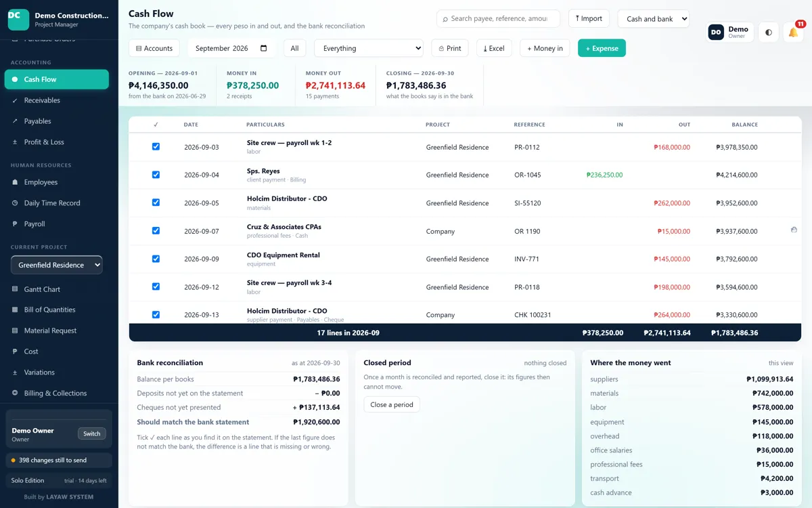Image resolution: width=812 pixels, height=508 pixels.
Task: Click the Profit & Loss plus-minus icon
Action: point(15,142)
